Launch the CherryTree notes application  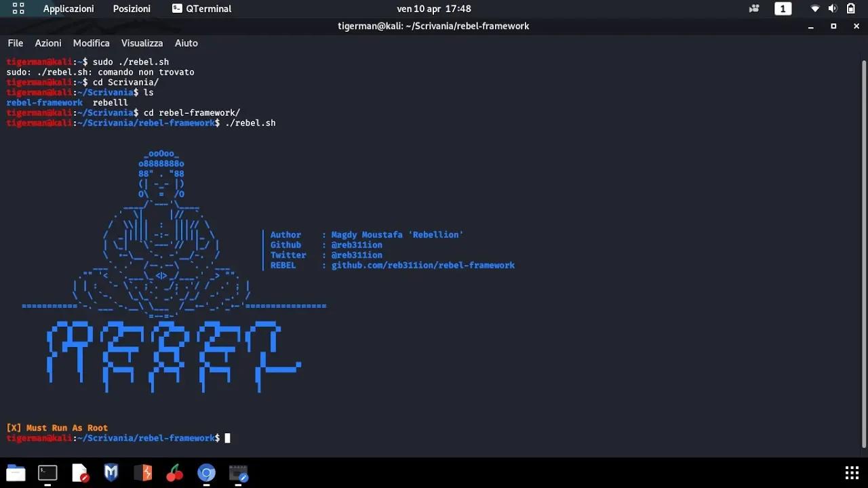174,472
